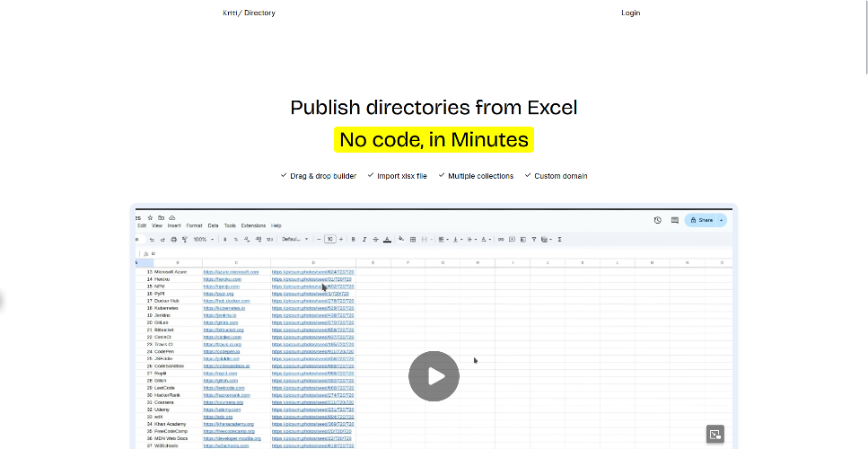
Task: Click the 'Microsoft Azure' cell
Action: 171,272
